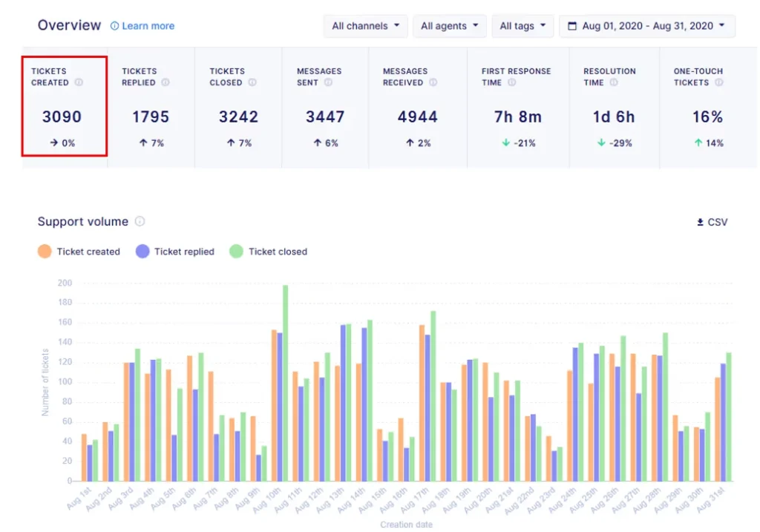Open the All channels dropdown
Screen dimensions: 760x532
pos(365,26)
